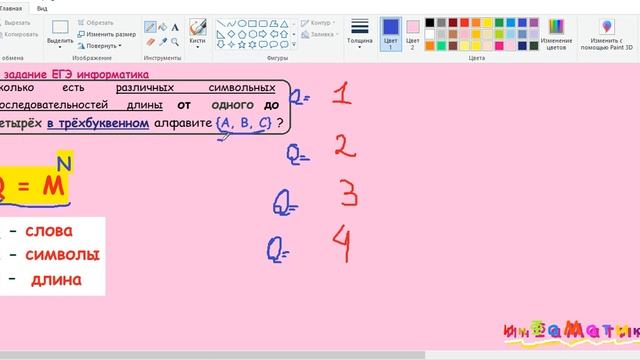This screenshot has height=360, width=640.
Task: Open the Толщина line thickness dropdown
Action: point(360,34)
